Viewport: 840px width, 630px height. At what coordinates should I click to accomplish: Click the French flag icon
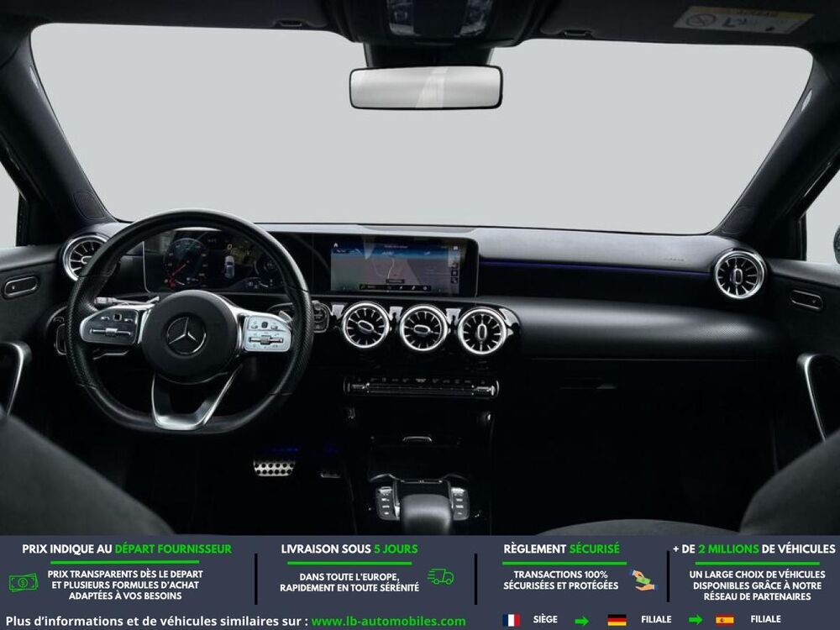(x=512, y=620)
